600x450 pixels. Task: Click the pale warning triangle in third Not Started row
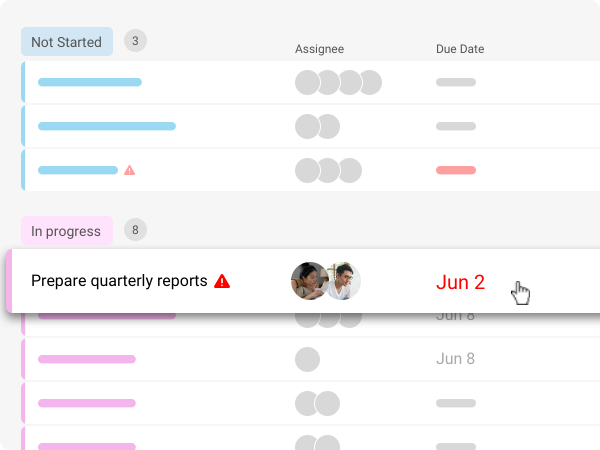click(129, 170)
